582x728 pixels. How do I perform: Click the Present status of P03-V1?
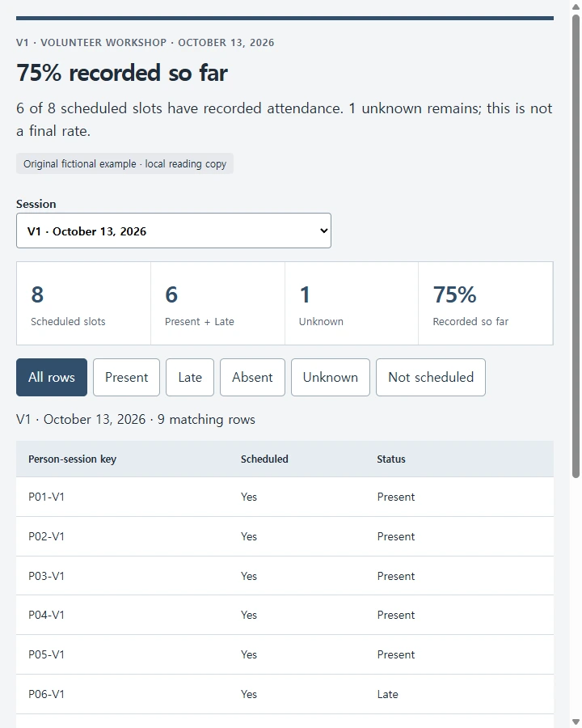396,576
